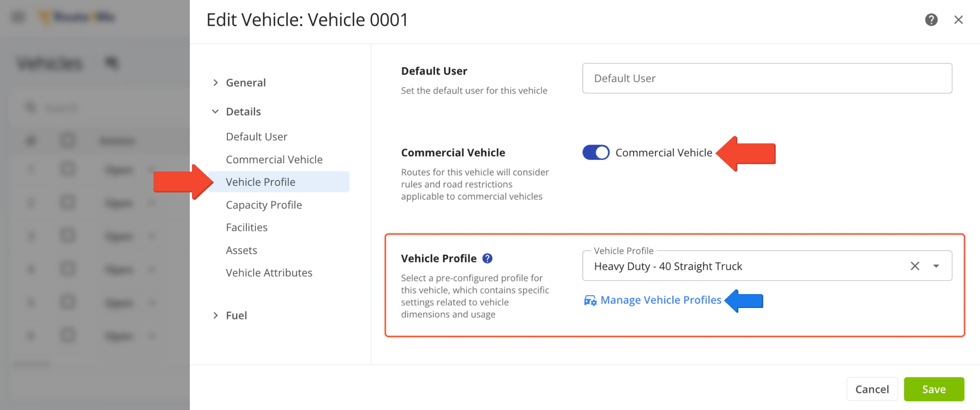Toggle the Commercial Vehicle switch
This screenshot has height=410, width=980.
pos(596,152)
